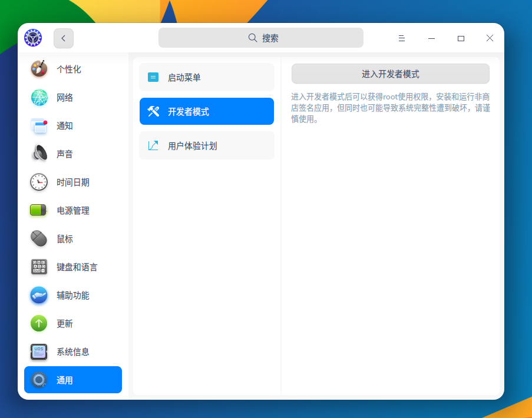Click the 进入开发者模式 button
Viewport: 532px width, 418px height.
point(389,74)
